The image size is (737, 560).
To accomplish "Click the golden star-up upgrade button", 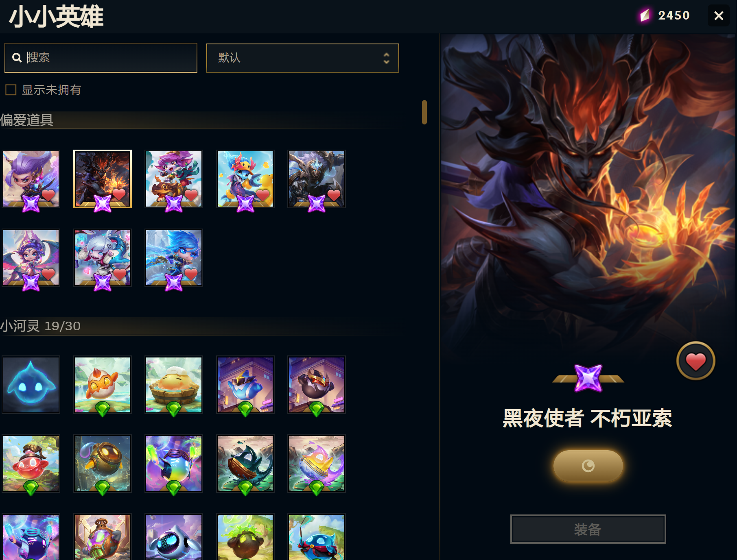I will 588,466.
